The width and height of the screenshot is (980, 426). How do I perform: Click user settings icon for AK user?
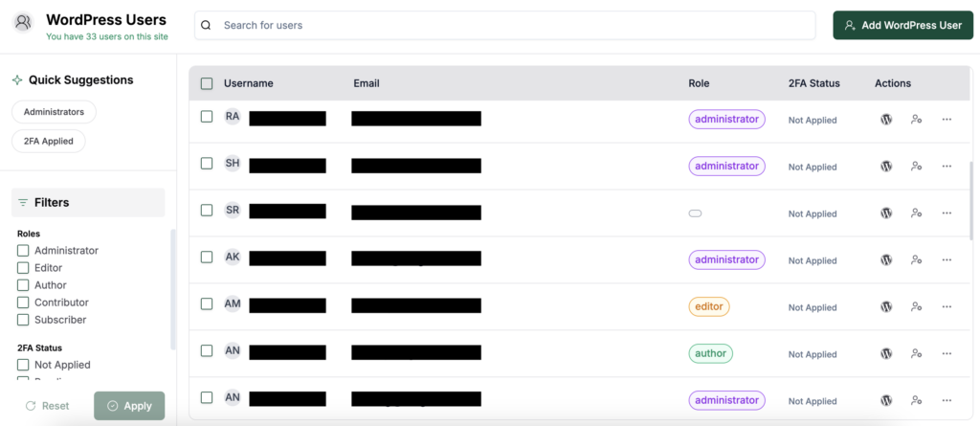(x=916, y=259)
